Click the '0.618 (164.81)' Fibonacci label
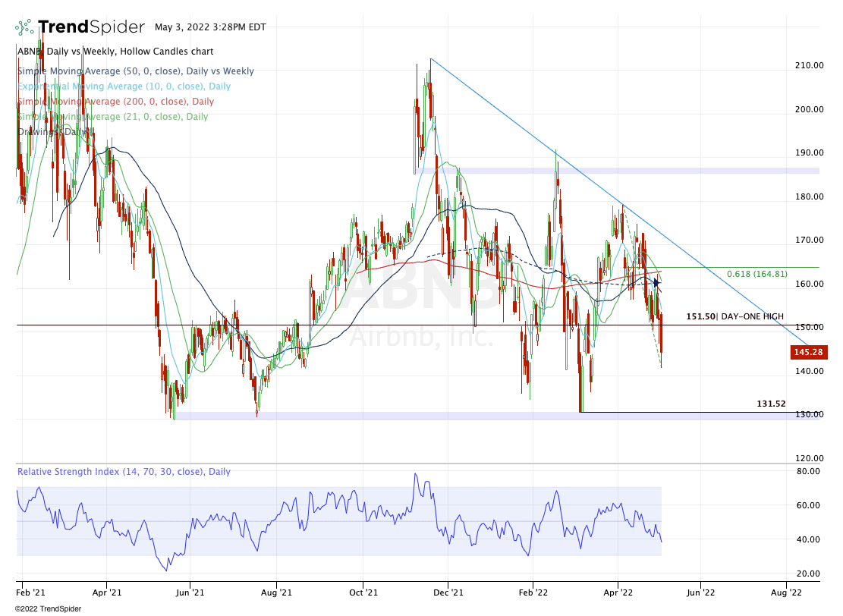 [x=757, y=274]
